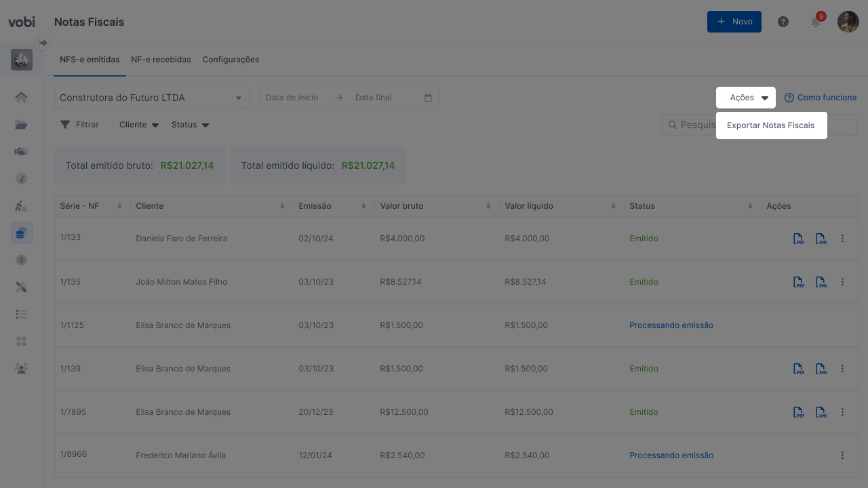Click the Filtrar funnel icon
The height and width of the screenshot is (488, 868).
pyautogui.click(x=65, y=125)
